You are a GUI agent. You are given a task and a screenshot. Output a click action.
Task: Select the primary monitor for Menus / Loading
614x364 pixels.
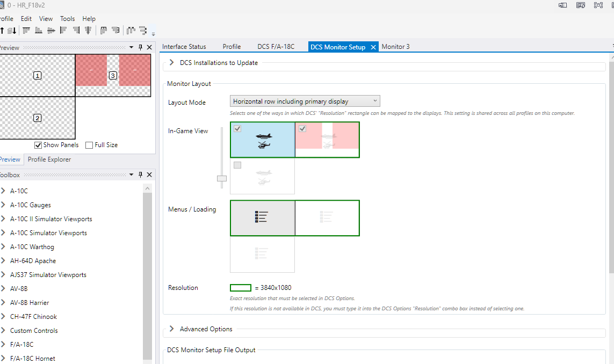pyautogui.click(x=263, y=218)
